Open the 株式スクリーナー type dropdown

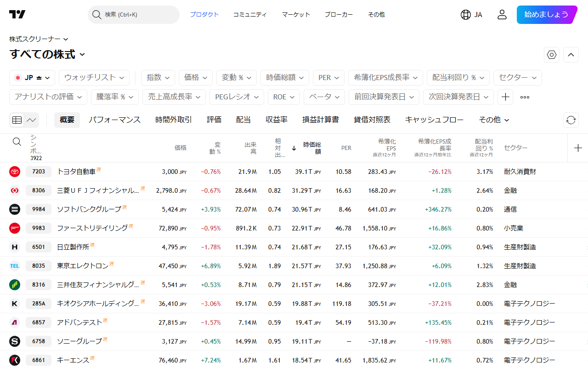coord(39,39)
